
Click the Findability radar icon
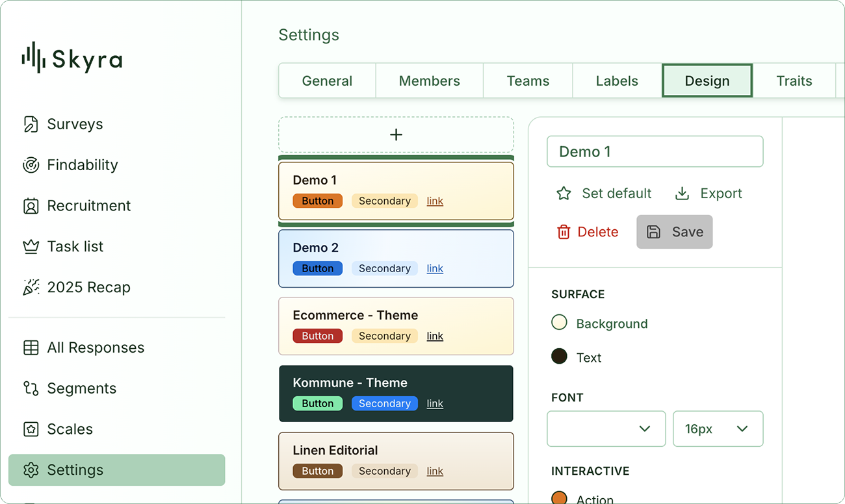(31, 165)
